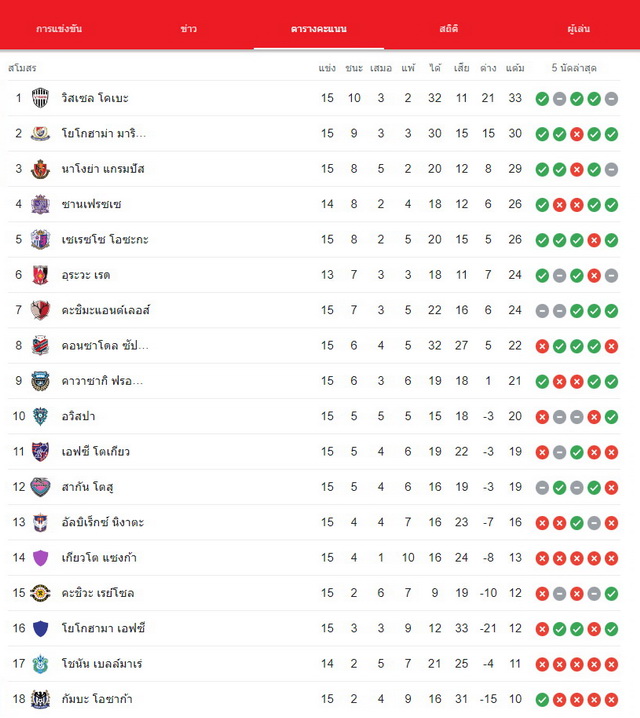640x718 pixels.
Task: Click the Kawasaki Frontale club crest
Action: click(40, 381)
